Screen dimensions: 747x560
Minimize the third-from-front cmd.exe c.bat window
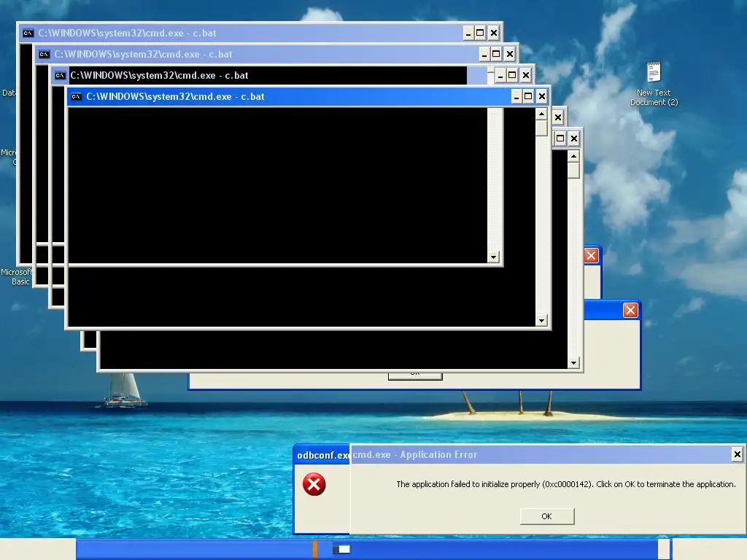pos(484,54)
